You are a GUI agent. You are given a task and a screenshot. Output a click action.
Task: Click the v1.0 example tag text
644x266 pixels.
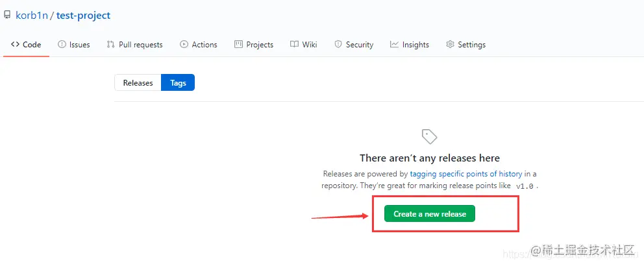[x=525, y=186]
